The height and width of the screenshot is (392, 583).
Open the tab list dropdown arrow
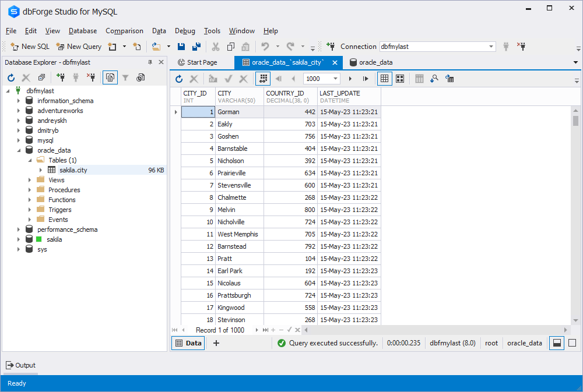click(x=575, y=62)
